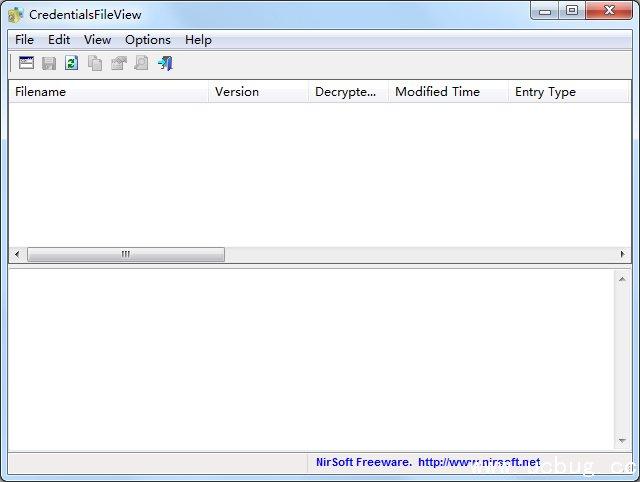Refresh the credentials list using the green arrows icon

click(72, 63)
